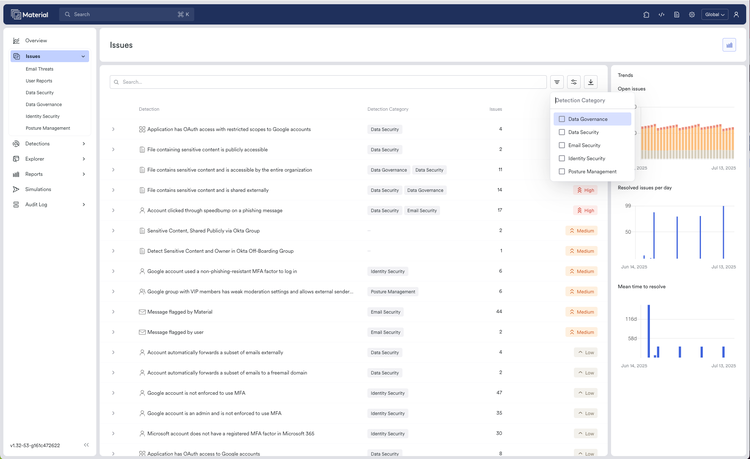The image size is (750, 459).
Task: Click user icon of phishing speedbump row
Action: 142,210
